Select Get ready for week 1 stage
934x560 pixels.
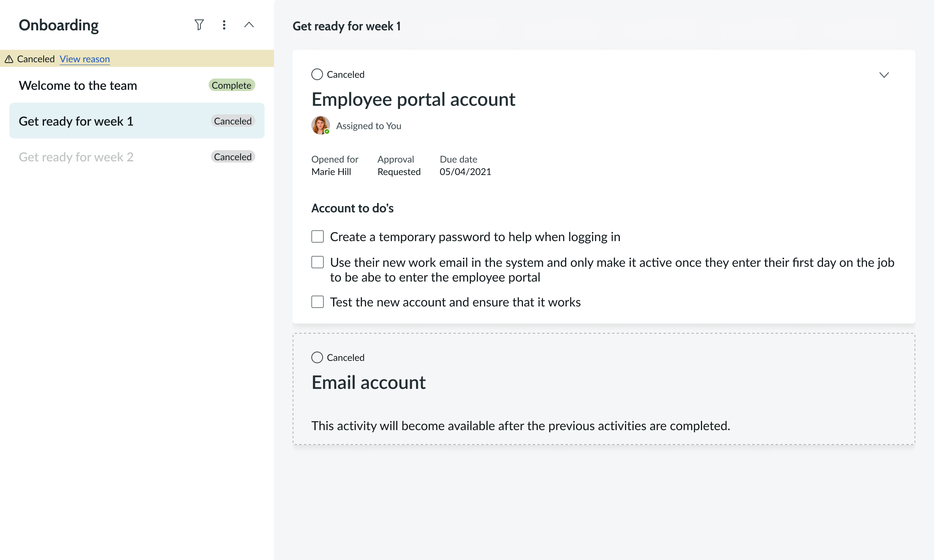pos(76,121)
